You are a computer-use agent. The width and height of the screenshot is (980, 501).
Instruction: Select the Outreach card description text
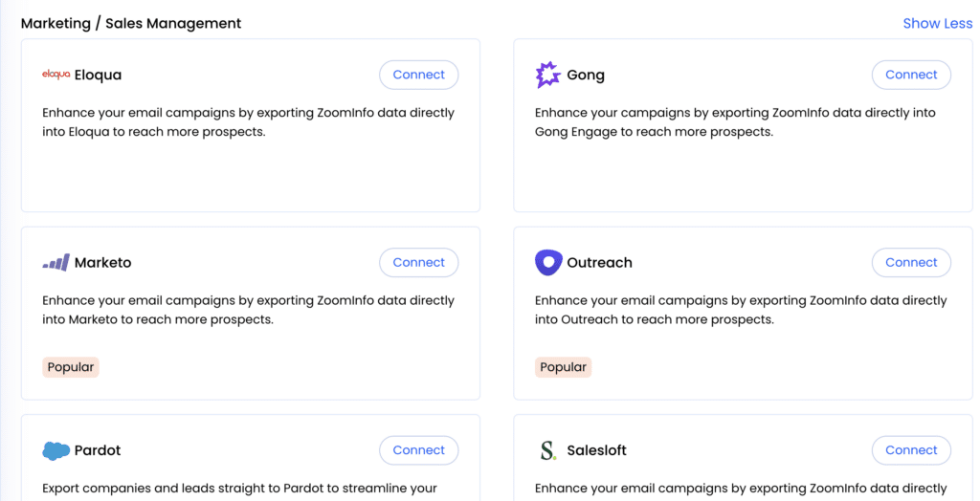pyautogui.click(x=741, y=310)
